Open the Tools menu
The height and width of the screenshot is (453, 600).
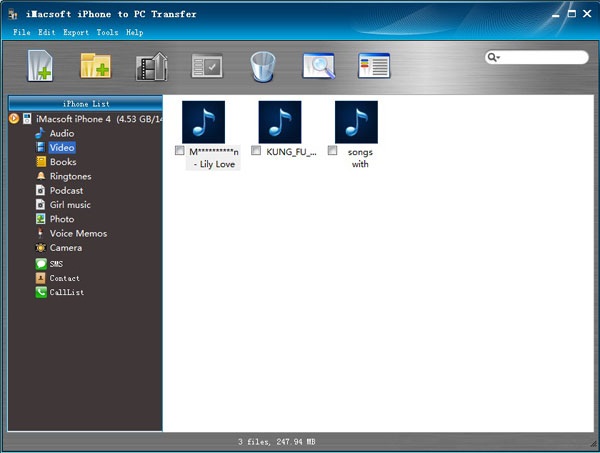pos(107,32)
